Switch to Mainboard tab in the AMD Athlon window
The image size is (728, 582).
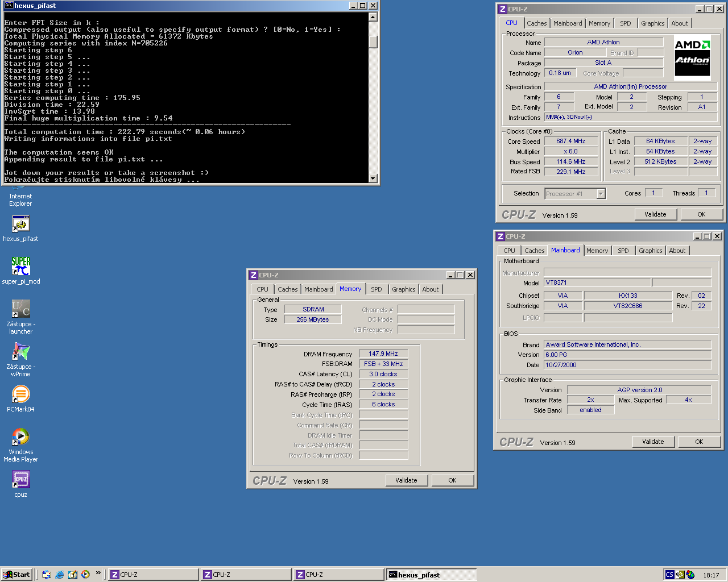coord(568,23)
